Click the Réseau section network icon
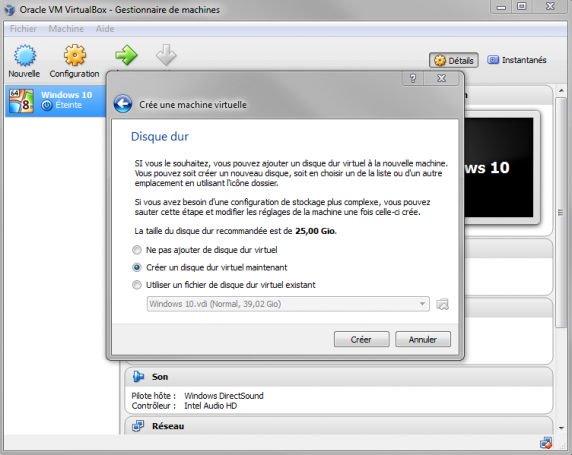572x455 pixels. (x=138, y=426)
